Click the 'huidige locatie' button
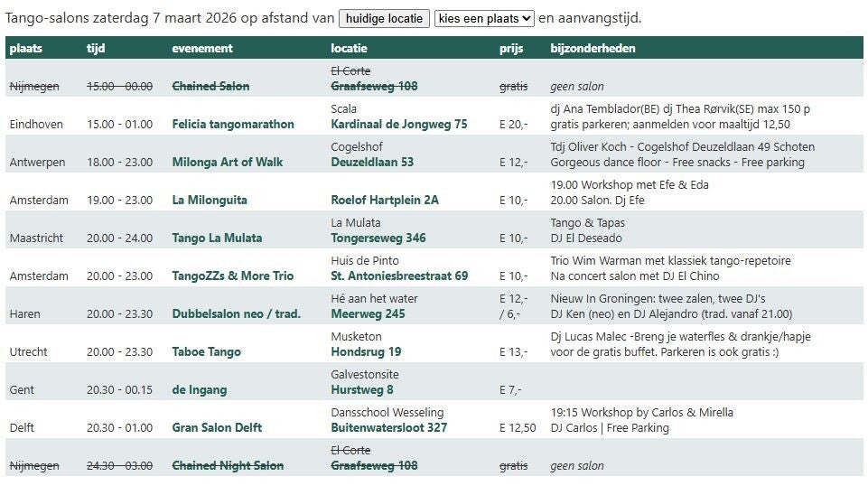Screen dimensions: 868x486 384,18
